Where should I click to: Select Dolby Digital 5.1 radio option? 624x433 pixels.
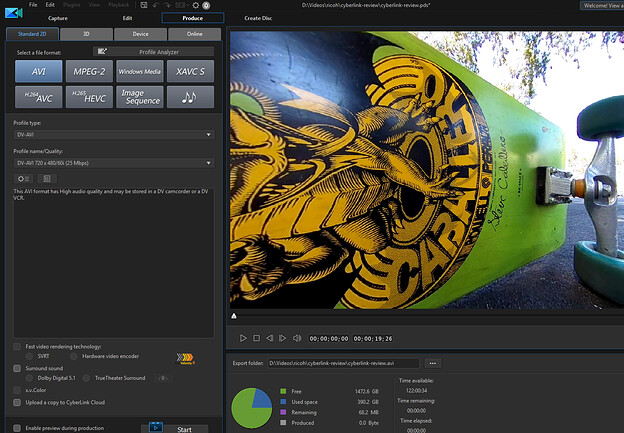(x=29, y=378)
